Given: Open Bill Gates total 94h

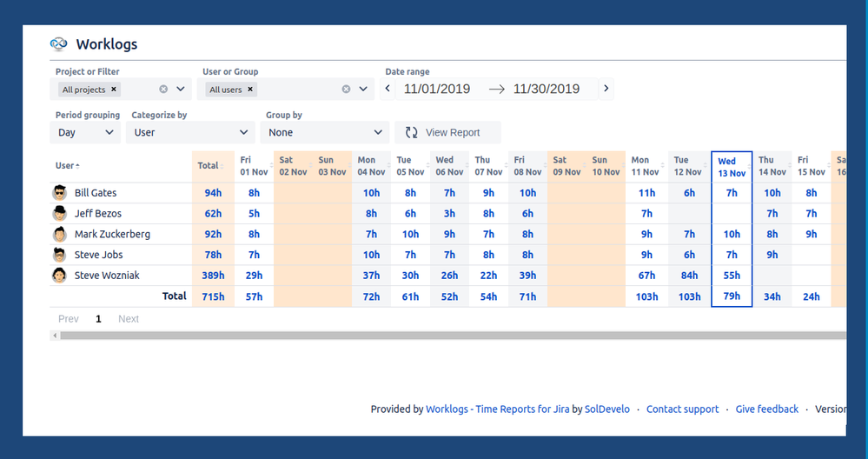Looking at the screenshot, I should click(213, 193).
